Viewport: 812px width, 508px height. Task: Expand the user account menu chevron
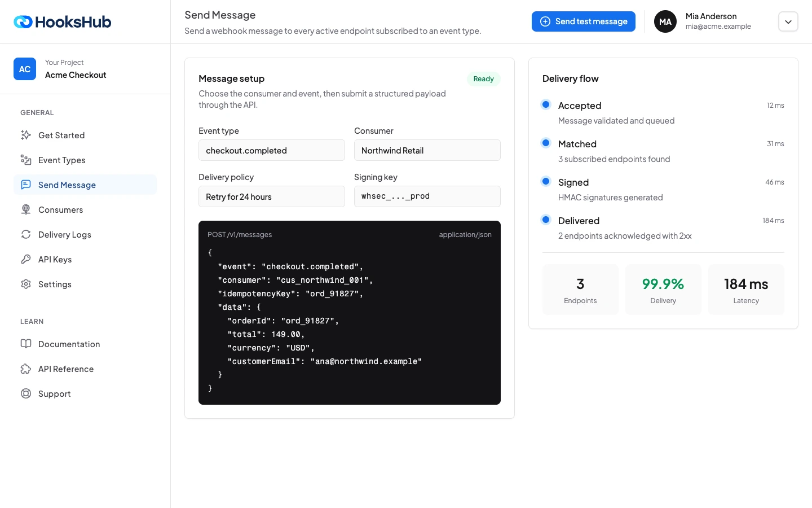[x=788, y=21]
